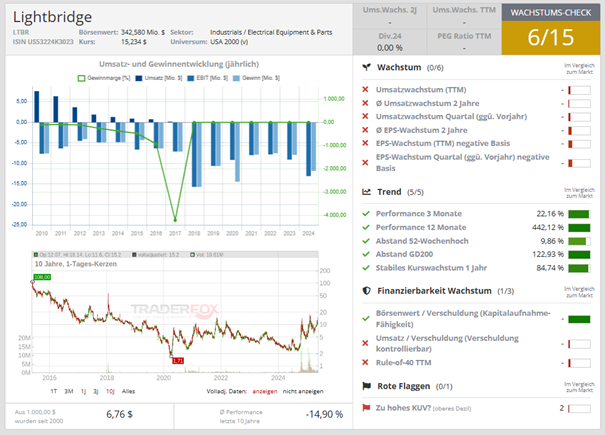Click the Ums.Wachs. 2J label

point(390,10)
